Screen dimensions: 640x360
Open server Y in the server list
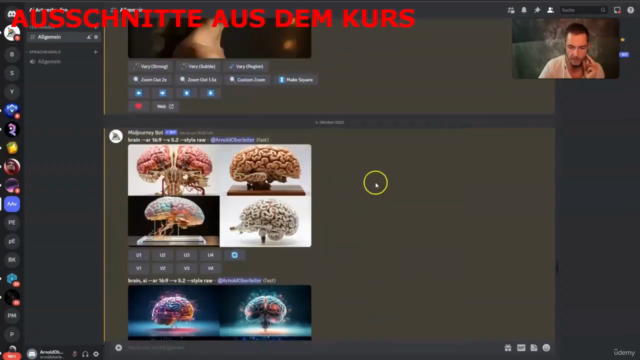pyautogui.click(x=12, y=92)
